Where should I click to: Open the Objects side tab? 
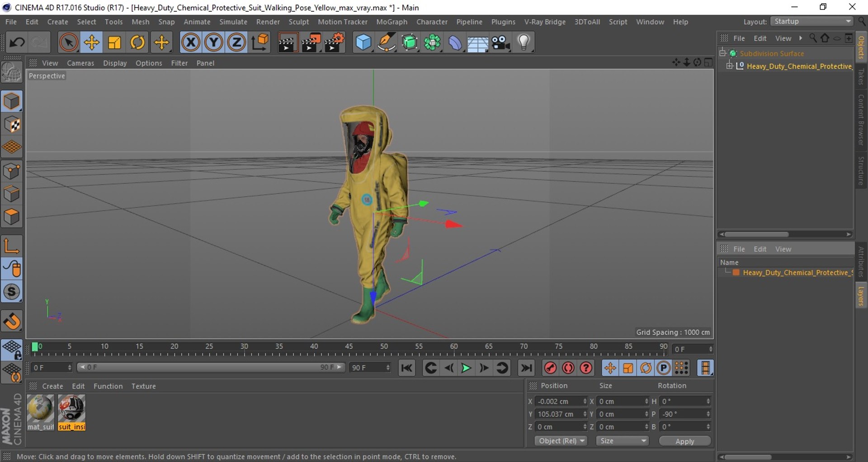click(861, 47)
